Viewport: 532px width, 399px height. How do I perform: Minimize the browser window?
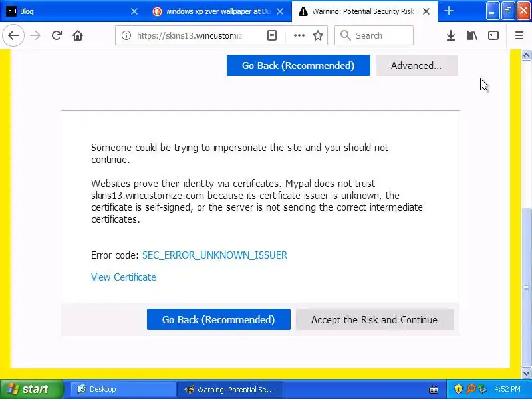[492, 11]
